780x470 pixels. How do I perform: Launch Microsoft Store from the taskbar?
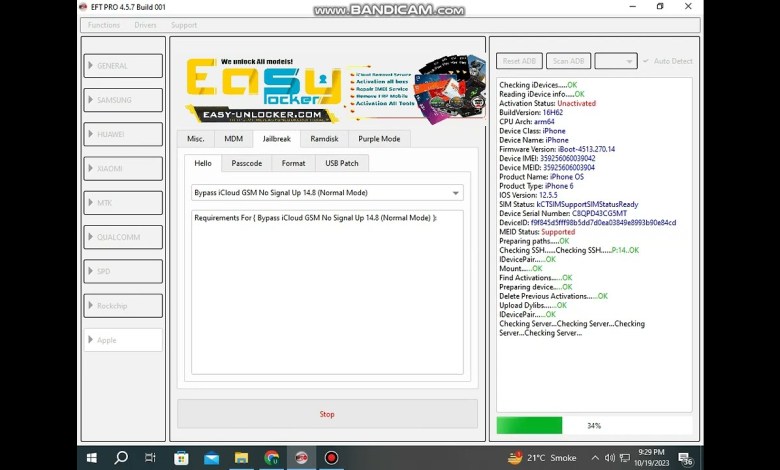click(181, 458)
